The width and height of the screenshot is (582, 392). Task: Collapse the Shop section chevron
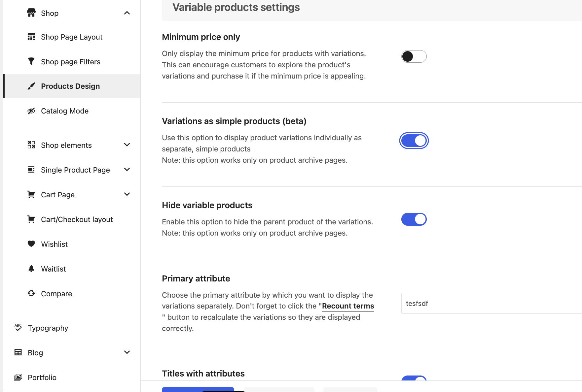127,13
